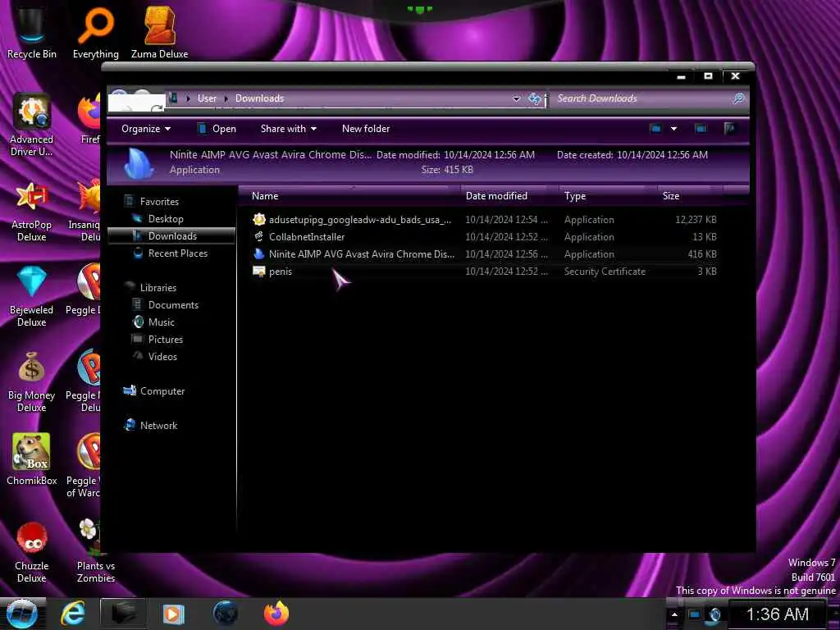Image resolution: width=840 pixels, height=630 pixels.
Task: Open Firefox from the taskbar
Action: (276, 614)
